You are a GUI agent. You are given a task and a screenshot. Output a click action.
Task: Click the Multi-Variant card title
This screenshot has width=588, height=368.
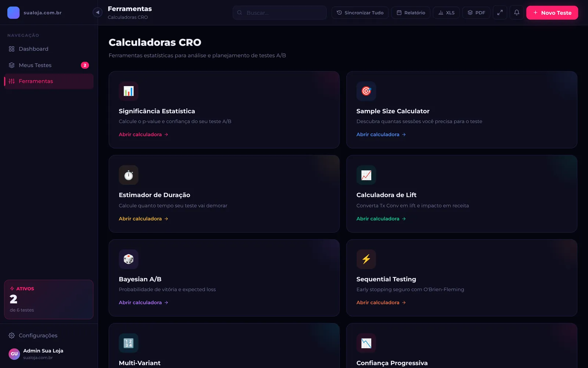point(140,363)
